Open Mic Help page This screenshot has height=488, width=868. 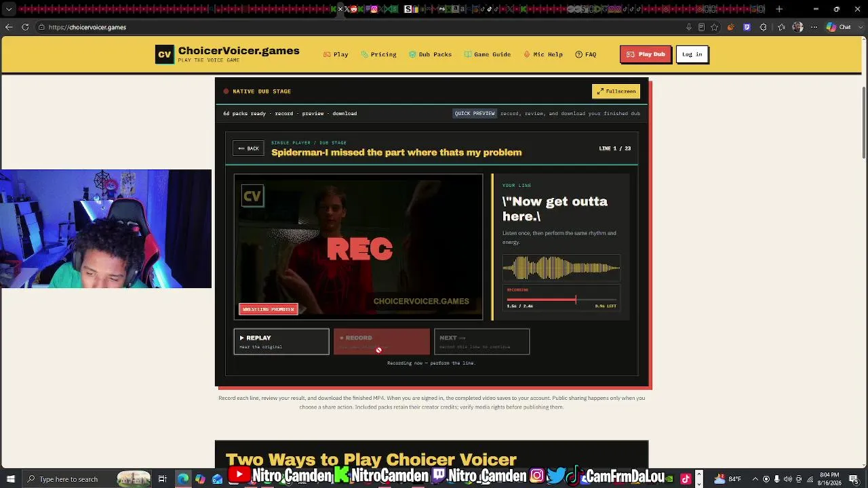543,54
